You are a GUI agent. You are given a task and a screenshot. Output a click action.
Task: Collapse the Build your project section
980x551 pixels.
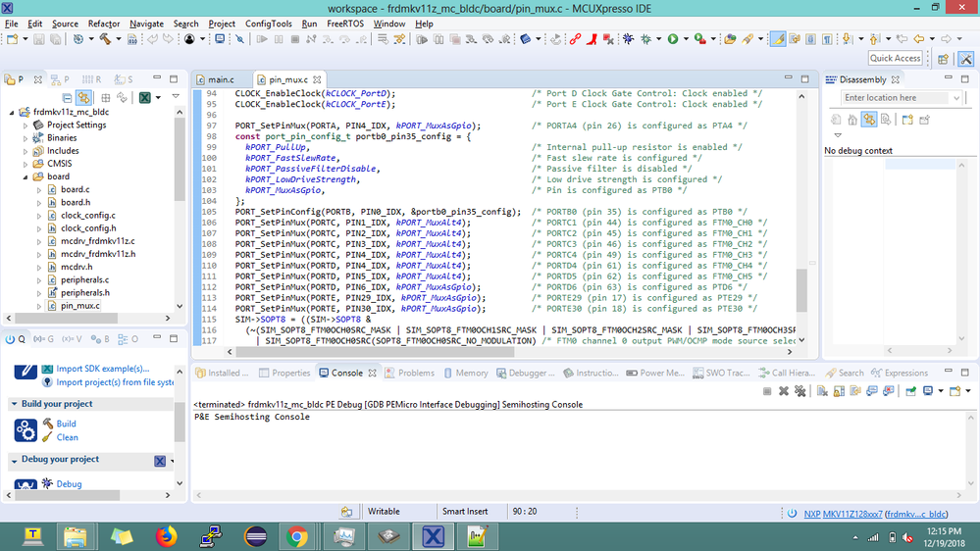pyautogui.click(x=15, y=404)
